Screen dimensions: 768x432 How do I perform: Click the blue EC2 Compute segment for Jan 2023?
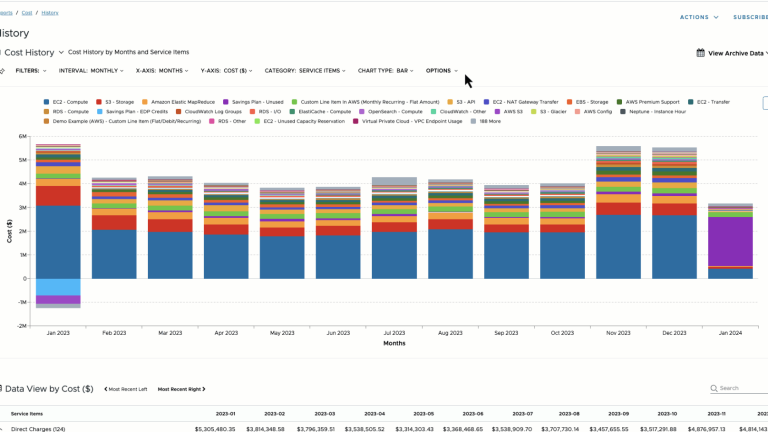click(x=58, y=242)
